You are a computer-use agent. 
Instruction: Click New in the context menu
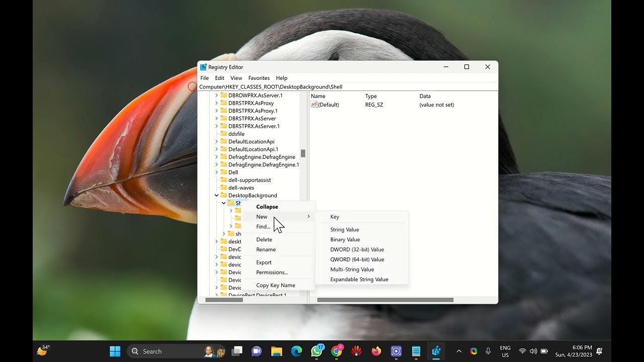point(279,217)
